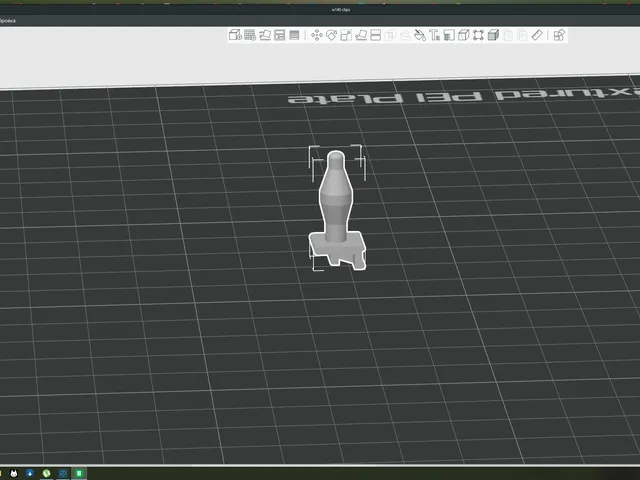Click the first greyed-out document icon

[x=508, y=36]
